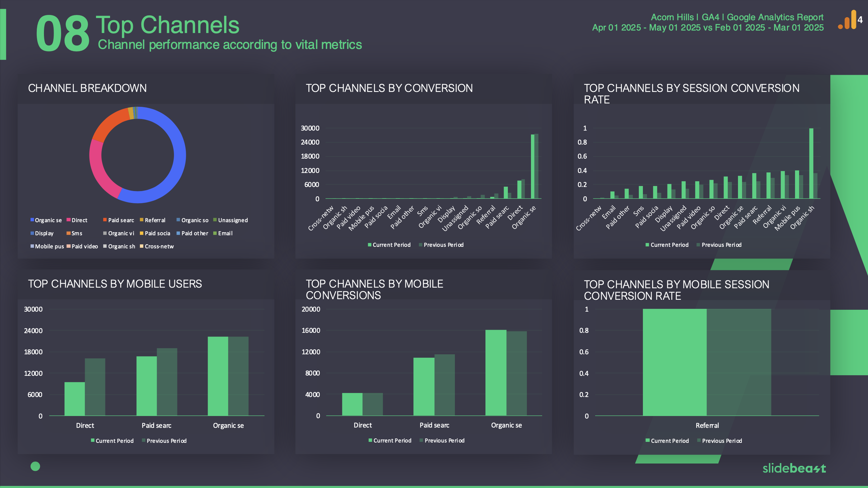Screen dimensions: 868x488
Task: Click Referral previous period bar in Mobile Session Conversion Rate chart
Action: point(739,362)
